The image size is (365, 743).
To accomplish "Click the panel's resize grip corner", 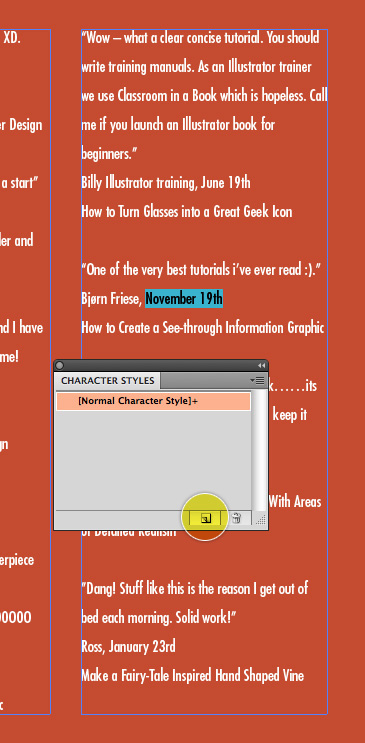I will pos(261,520).
